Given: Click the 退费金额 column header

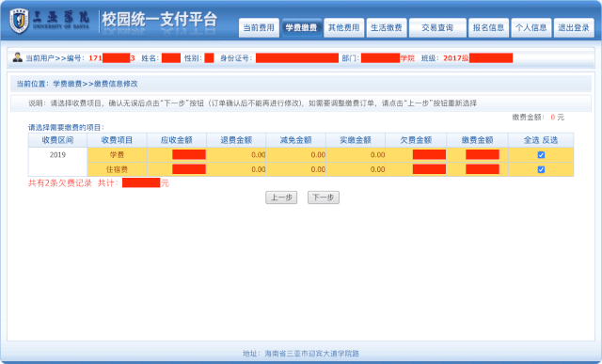Looking at the screenshot, I should coord(236,140).
